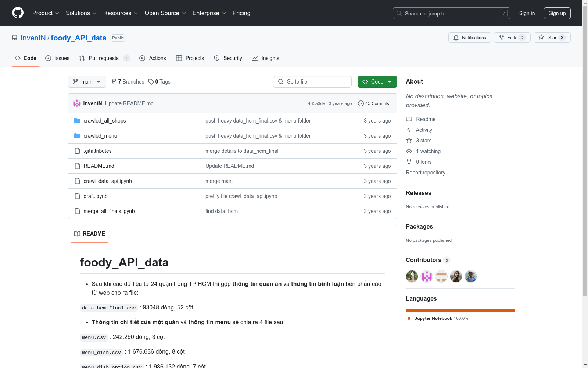Screen dimensions: 588x368
Task: Open the foody_API_data repository link
Action: (x=79, y=38)
